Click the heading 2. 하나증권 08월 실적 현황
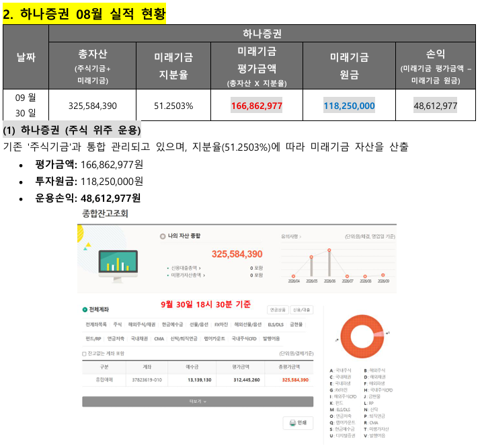The height and width of the screenshot is (448, 480). click(x=84, y=13)
